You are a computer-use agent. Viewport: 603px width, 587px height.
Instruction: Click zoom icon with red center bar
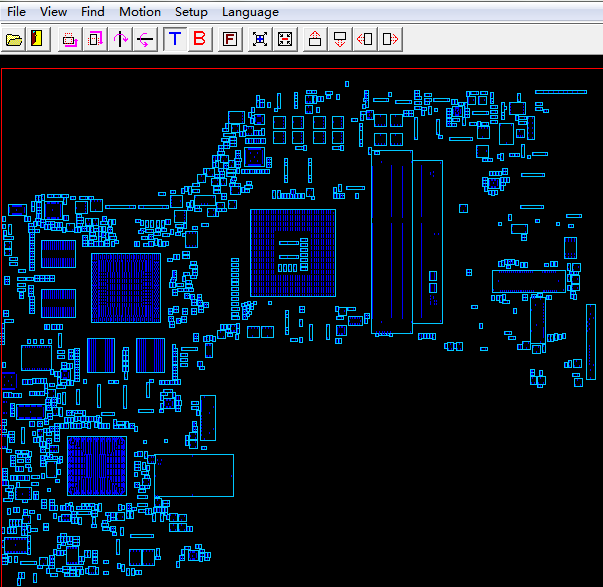click(x=285, y=39)
